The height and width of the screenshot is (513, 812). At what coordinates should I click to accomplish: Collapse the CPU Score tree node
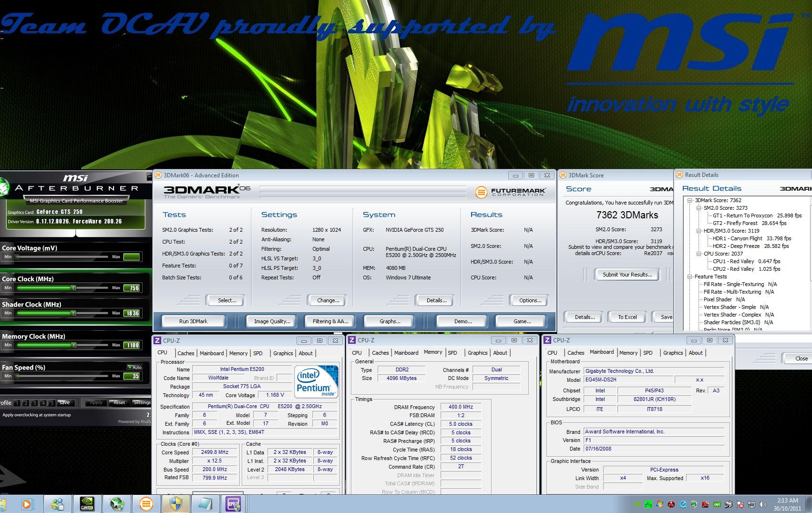(x=699, y=254)
